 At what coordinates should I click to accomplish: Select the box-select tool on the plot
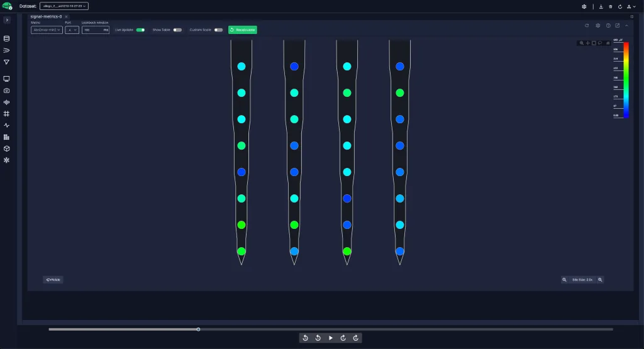pyautogui.click(x=594, y=43)
